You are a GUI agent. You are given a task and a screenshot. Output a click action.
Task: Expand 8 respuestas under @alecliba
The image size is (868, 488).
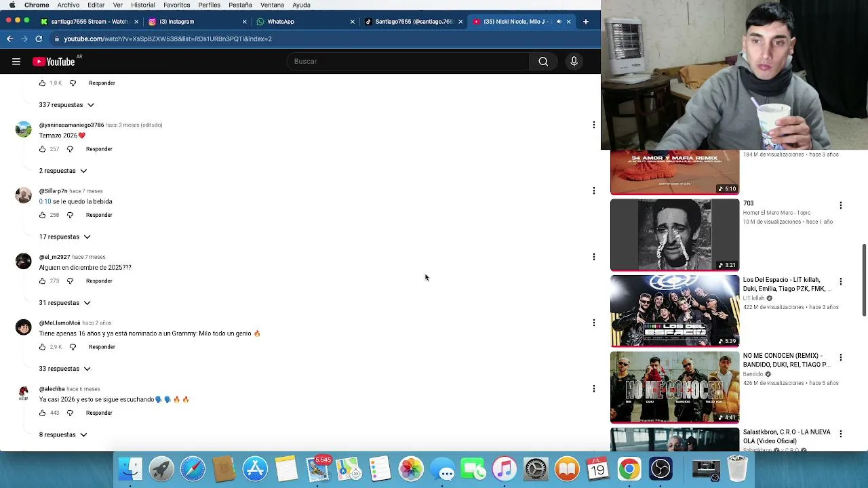[x=63, y=434]
